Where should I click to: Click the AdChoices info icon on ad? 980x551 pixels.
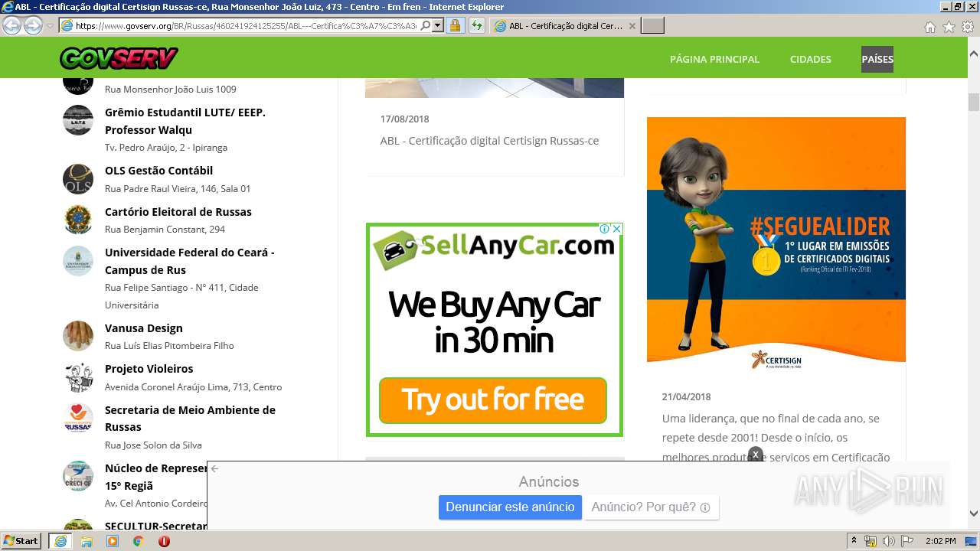(x=604, y=229)
